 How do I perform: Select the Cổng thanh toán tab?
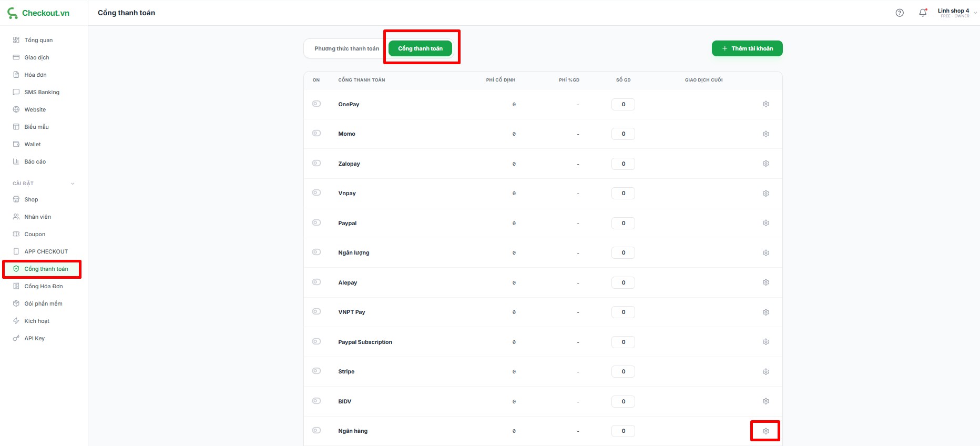pyautogui.click(x=420, y=48)
